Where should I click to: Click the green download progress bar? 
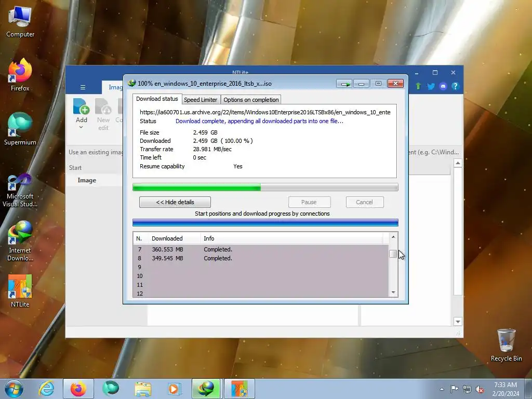[x=265, y=187]
